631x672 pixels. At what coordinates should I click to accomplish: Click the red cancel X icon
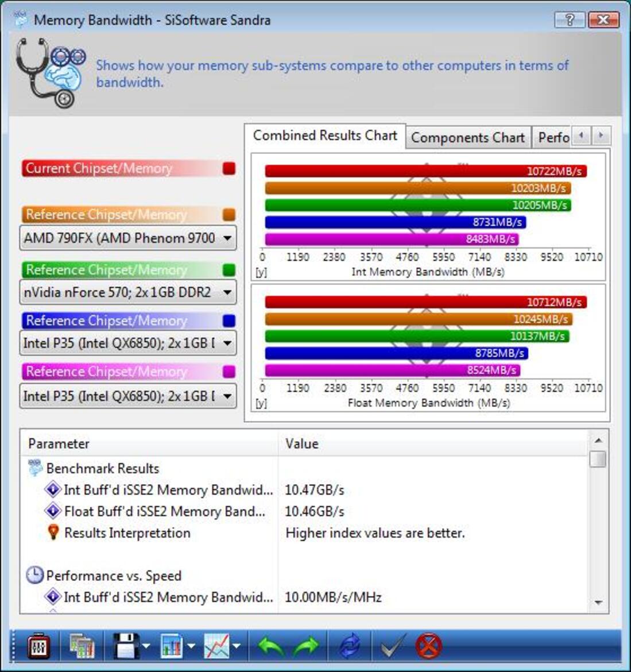(428, 646)
